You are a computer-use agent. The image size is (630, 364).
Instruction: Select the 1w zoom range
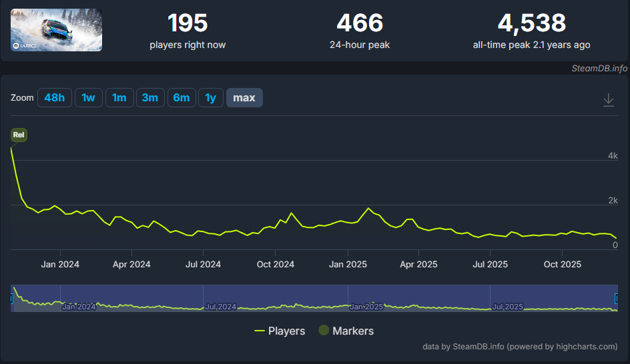88,98
